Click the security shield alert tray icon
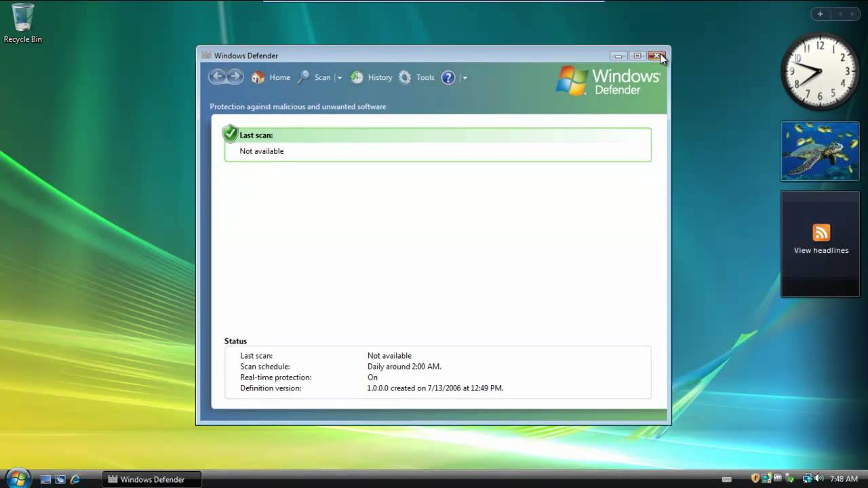The height and width of the screenshot is (488, 868). pyautogui.click(x=755, y=479)
